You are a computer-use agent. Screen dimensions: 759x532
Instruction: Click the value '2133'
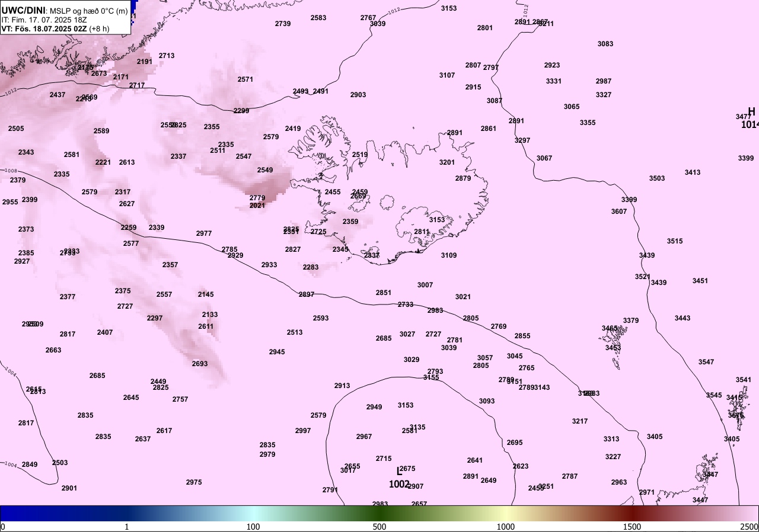click(x=210, y=315)
